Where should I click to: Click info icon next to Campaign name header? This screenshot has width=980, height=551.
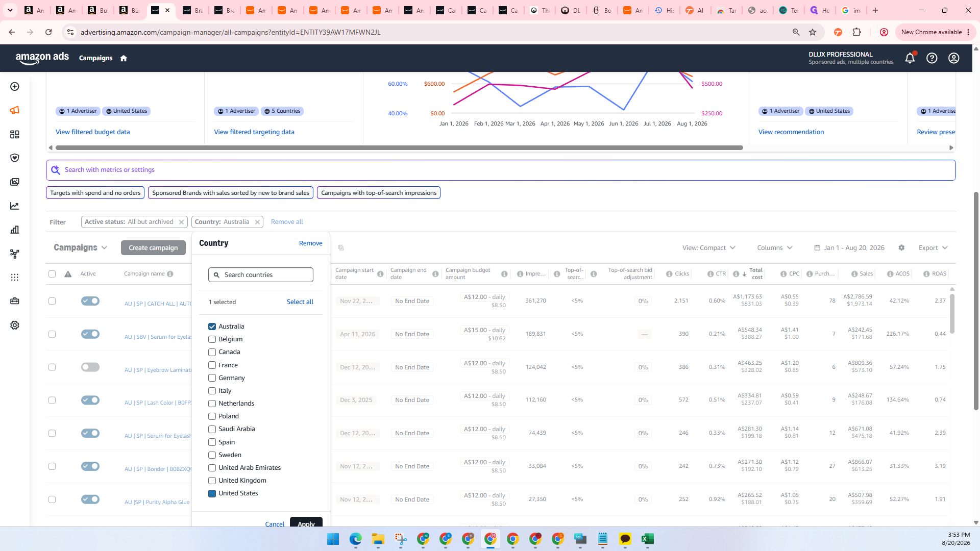pos(170,274)
